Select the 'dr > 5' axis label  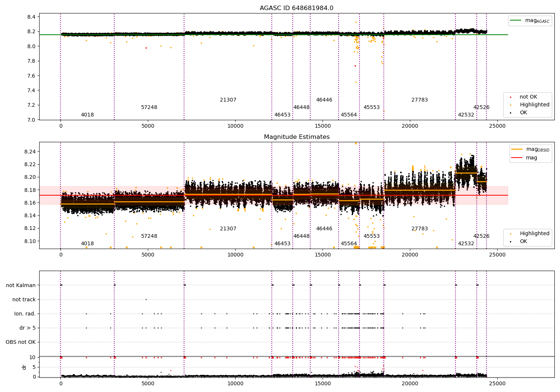tap(28, 328)
